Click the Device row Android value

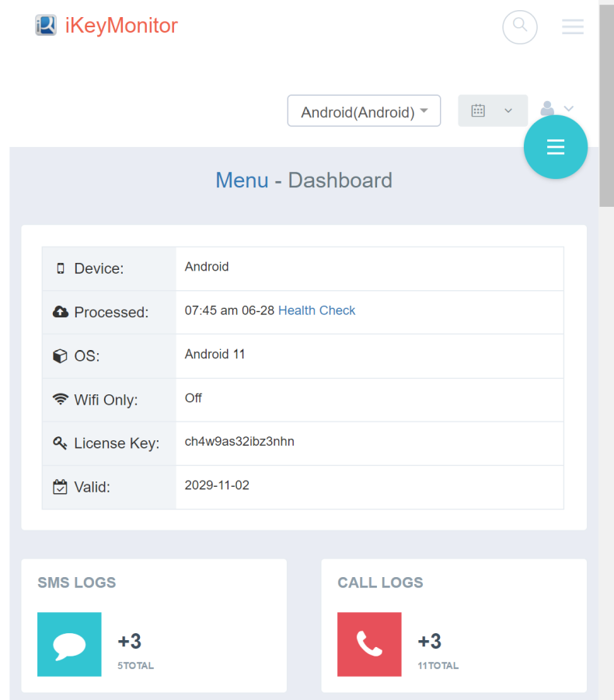point(207,267)
